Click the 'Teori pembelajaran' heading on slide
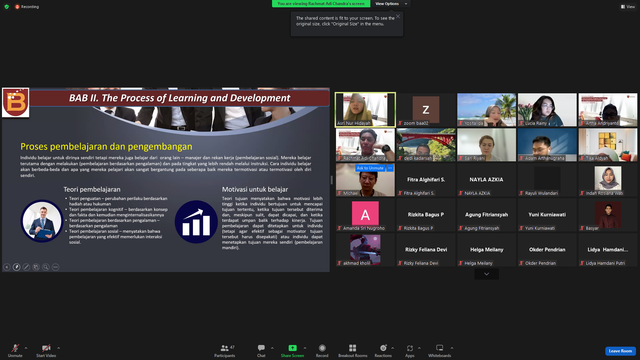The width and height of the screenshot is (640, 360). click(92, 189)
